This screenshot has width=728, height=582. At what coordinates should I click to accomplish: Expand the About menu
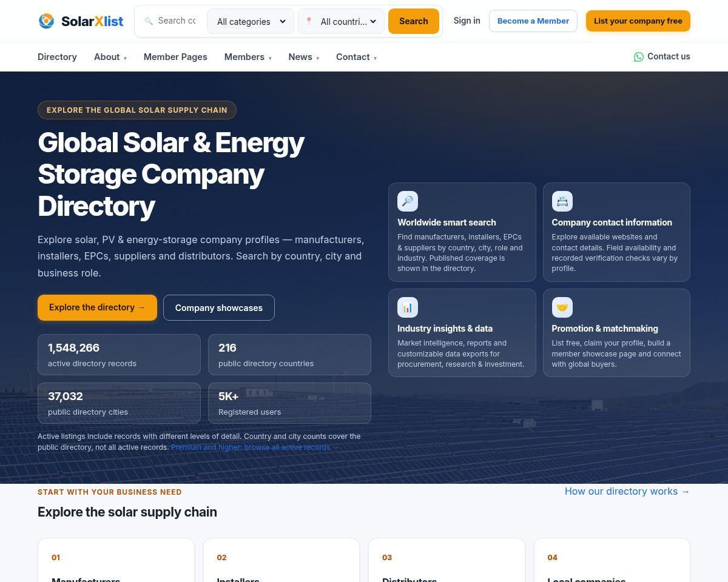[110, 57]
